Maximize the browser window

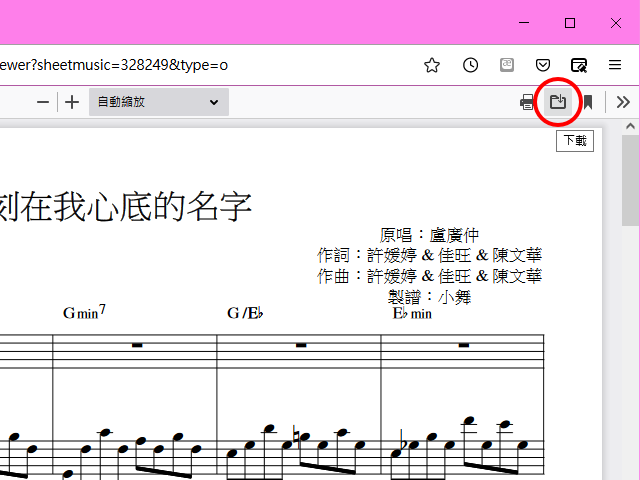[x=570, y=22]
